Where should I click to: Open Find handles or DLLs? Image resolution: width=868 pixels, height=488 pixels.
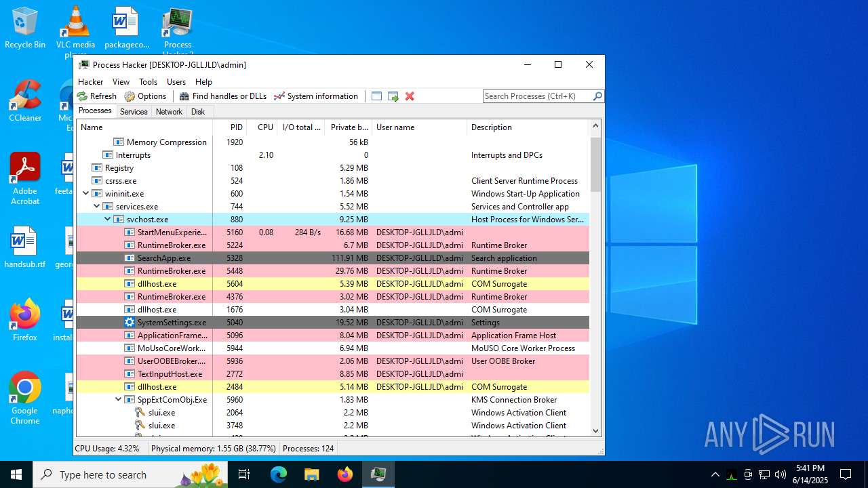(223, 96)
